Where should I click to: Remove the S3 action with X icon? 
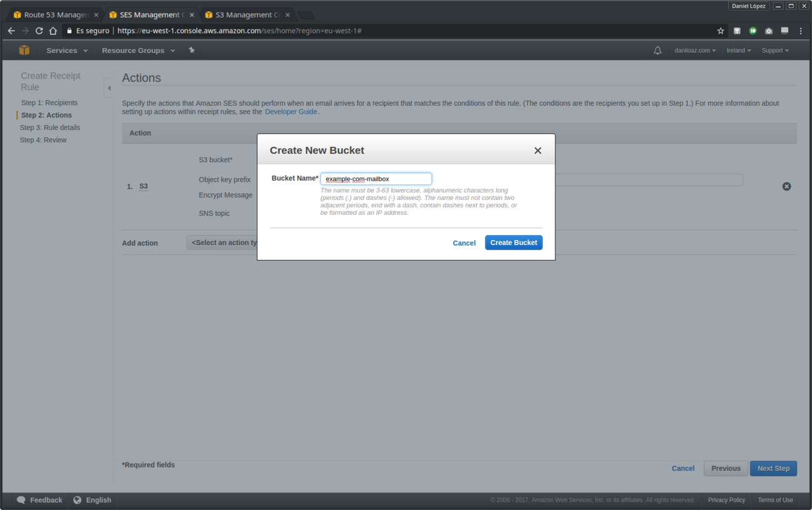tap(786, 186)
